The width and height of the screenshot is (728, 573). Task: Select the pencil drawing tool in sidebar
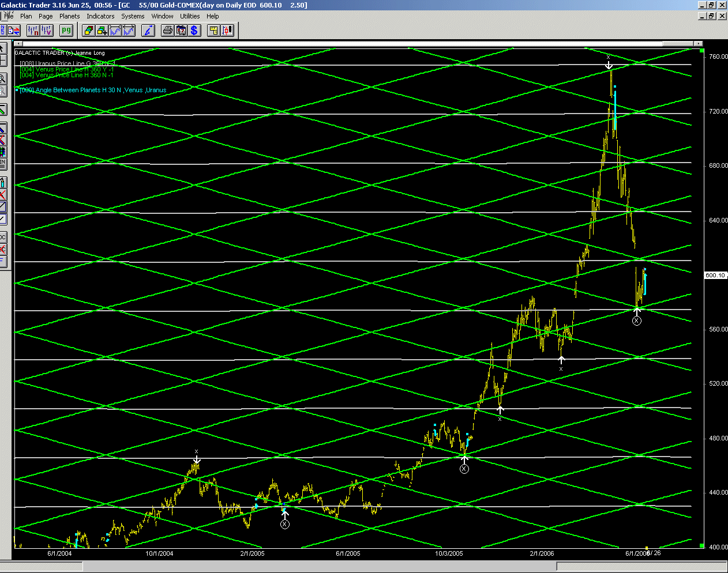[x=3, y=182]
